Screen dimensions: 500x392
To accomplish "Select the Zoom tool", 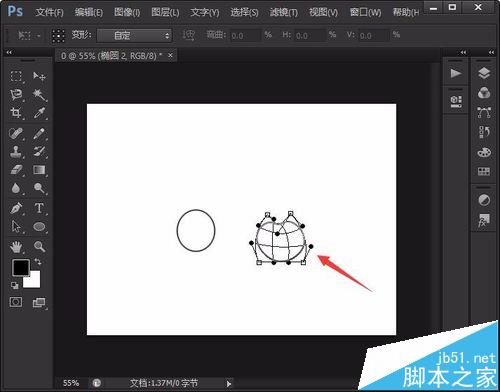I will (x=39, y=247).
